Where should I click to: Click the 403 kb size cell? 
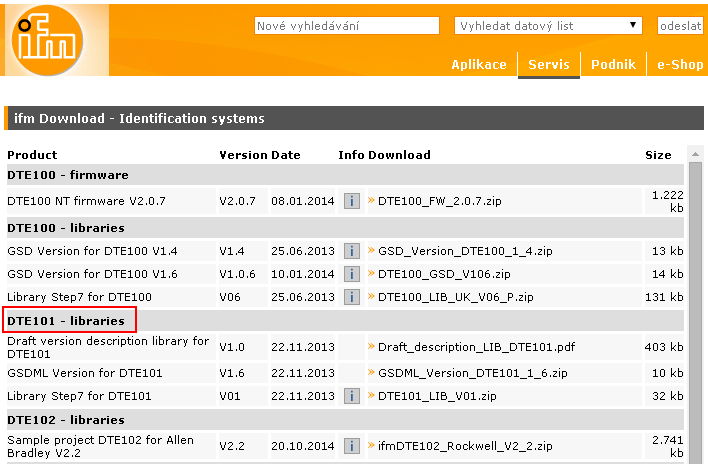click(x=664, y=347)
